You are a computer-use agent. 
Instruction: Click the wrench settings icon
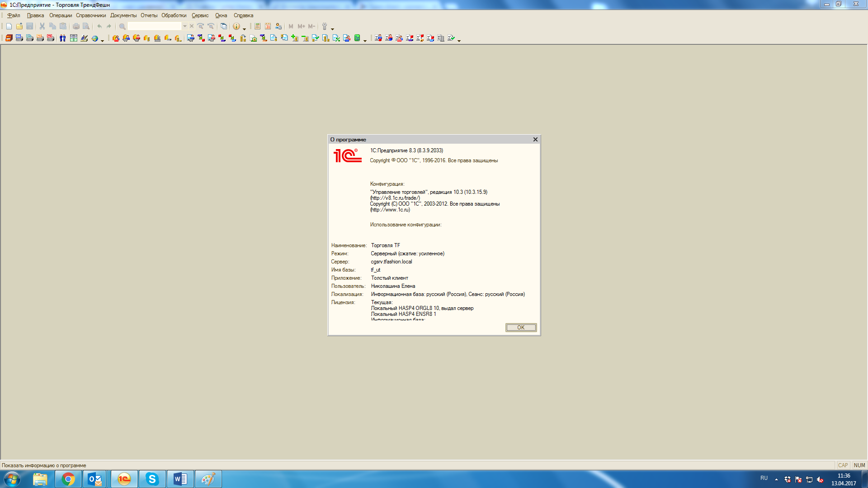point(324,26)
